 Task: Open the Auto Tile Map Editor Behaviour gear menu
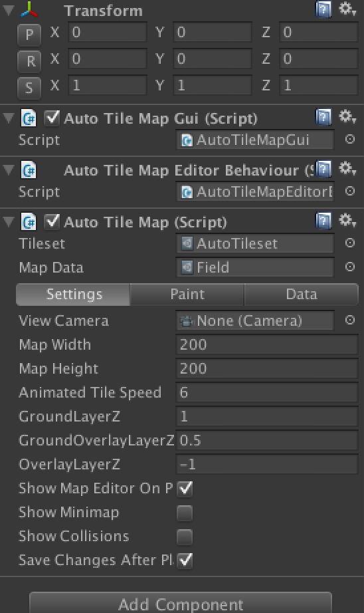[347, 169]
